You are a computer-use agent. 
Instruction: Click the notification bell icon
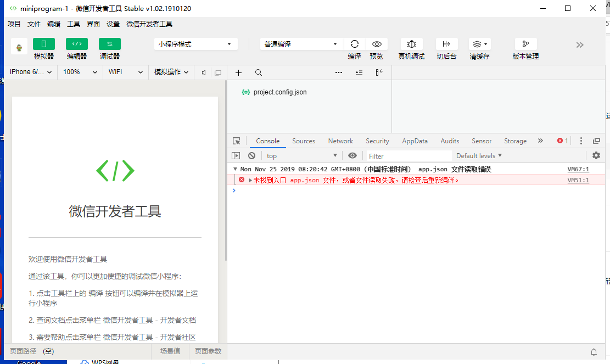[594, 352]
